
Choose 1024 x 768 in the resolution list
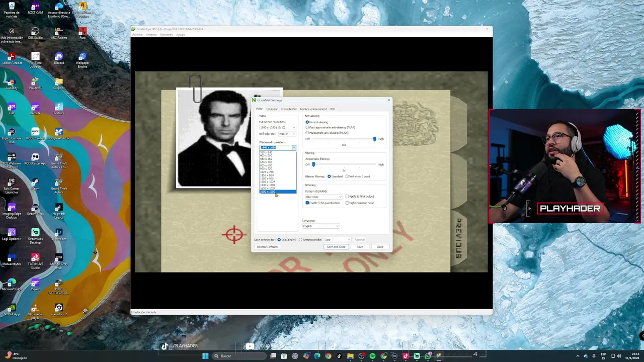coord(278,172)
